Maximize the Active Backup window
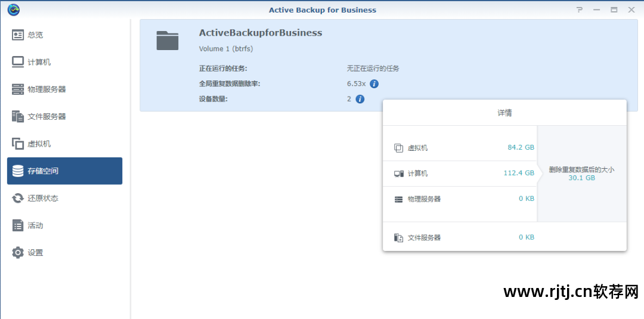The width and height of the screenshot is (644, 319). (614, 10)
